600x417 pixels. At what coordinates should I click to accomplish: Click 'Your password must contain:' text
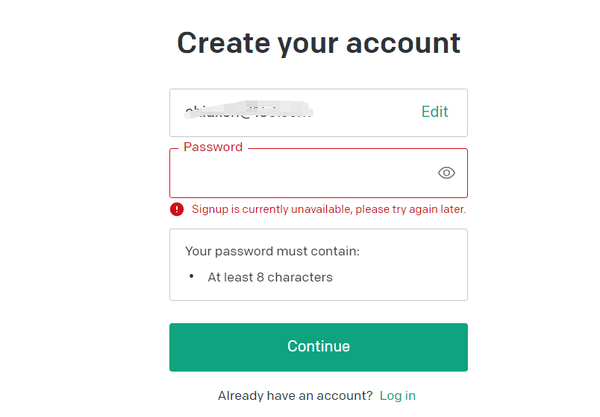[272, 251]
